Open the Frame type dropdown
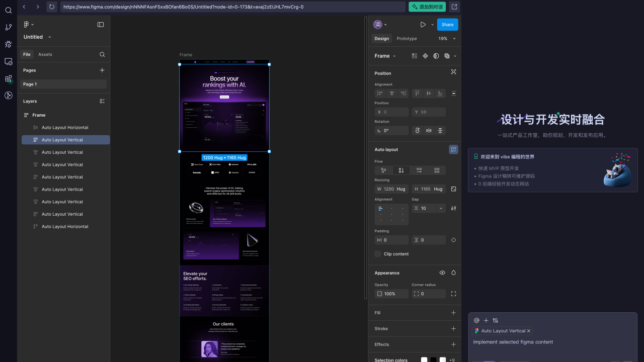Screen dimensions: 644x362 [385, 56]
